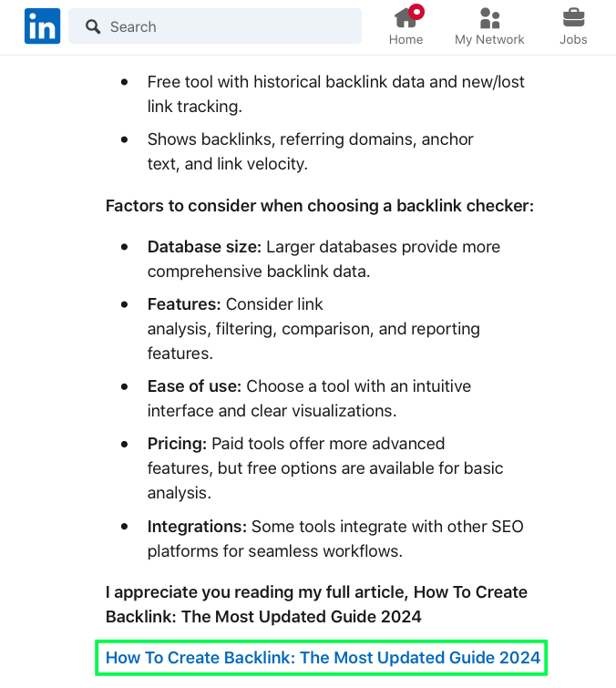The image size is (616, 688).
Task: Open Home via the house icon
Action: click(x=405, y=18)
